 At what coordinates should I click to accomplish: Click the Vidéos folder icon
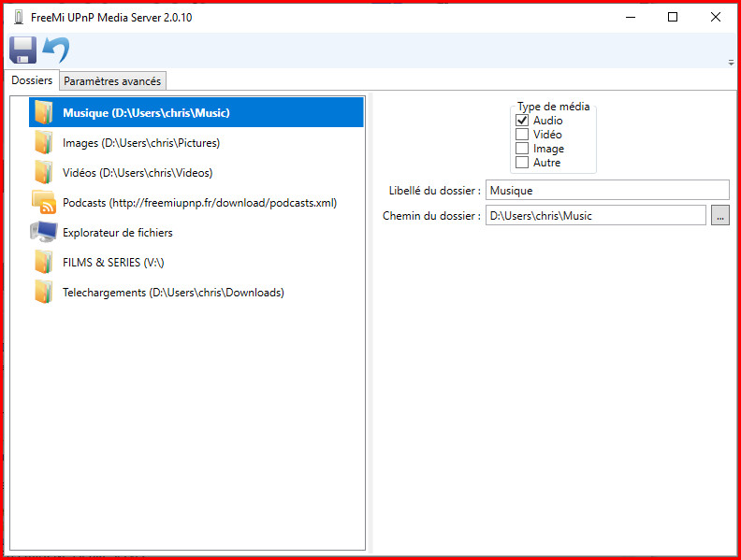(43, 172)
